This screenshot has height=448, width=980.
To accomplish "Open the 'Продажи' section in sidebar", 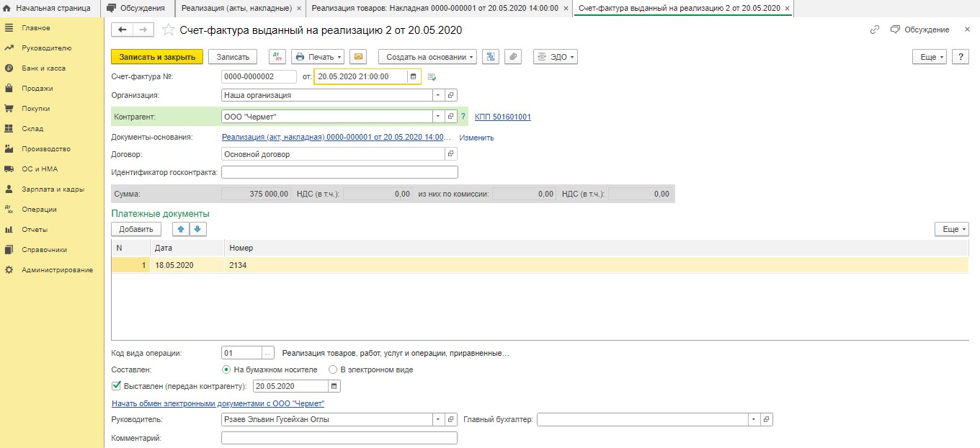I will pyautogui.click(x=37, y=89).
